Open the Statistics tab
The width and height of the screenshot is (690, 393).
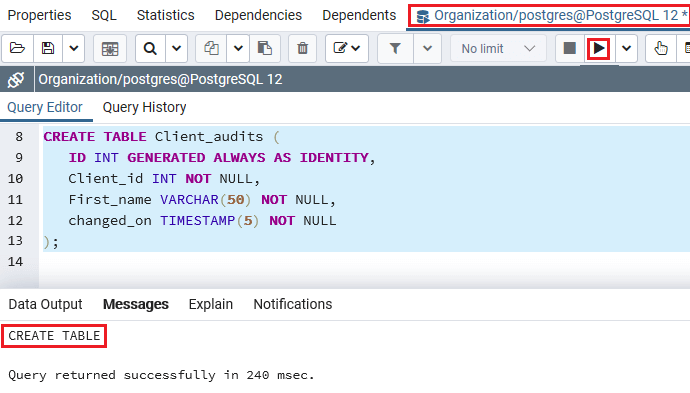[165, 15]
